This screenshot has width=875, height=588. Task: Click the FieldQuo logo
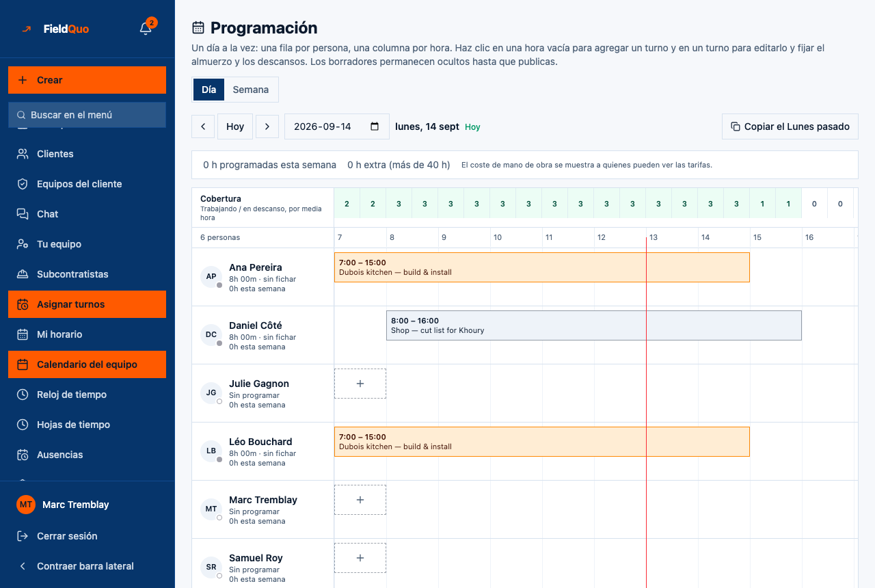pos(55,29)
